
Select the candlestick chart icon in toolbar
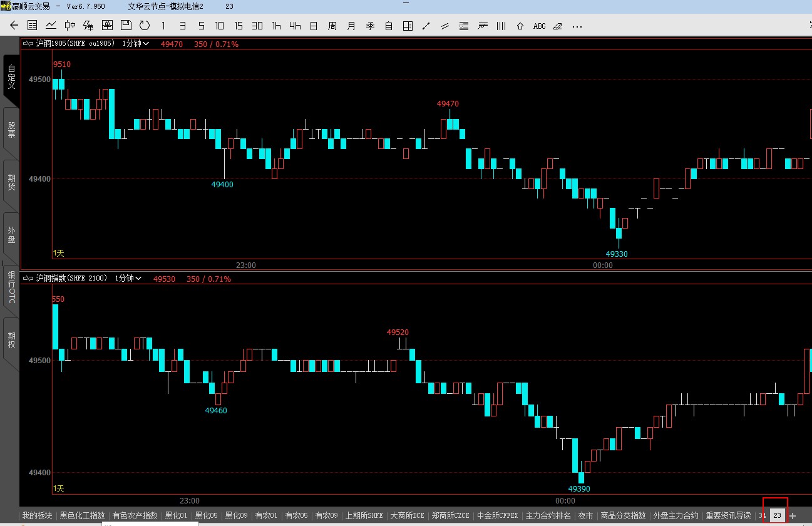tap(70, 26)
